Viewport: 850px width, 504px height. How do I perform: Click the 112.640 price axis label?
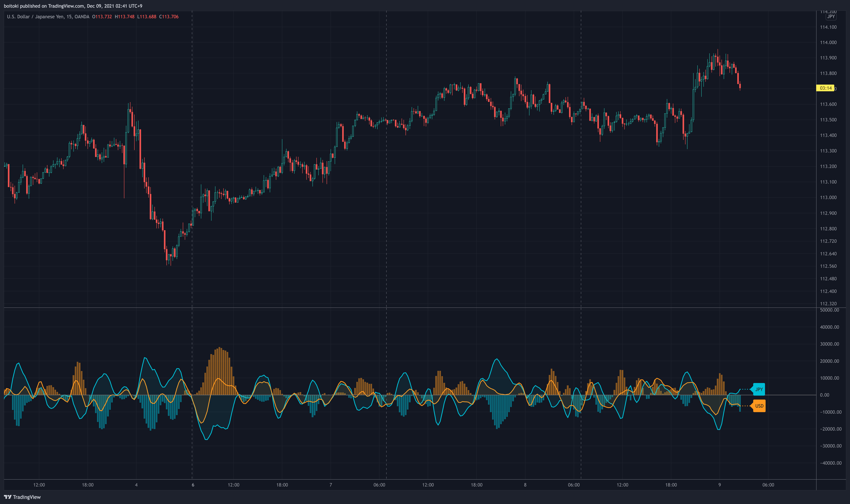coord(828,254)
